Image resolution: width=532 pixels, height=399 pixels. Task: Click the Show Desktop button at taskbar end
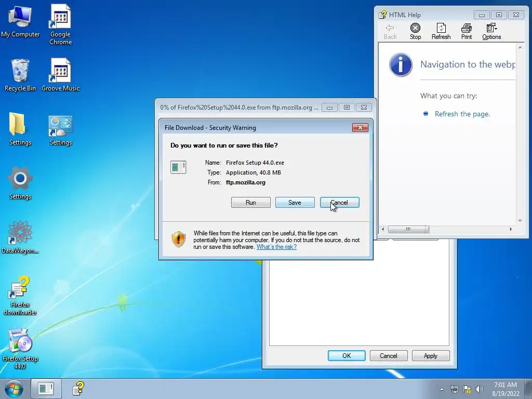tap(528, 389)
